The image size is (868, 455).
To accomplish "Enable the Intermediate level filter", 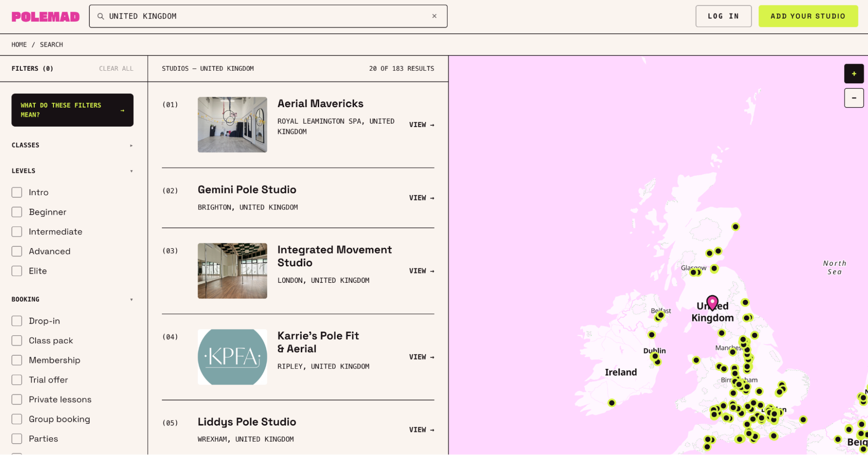I will 17,232.
